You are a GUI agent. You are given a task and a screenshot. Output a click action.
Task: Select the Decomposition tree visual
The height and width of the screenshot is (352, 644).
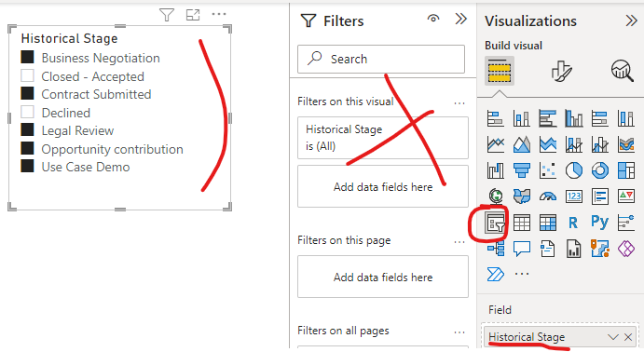(495, 249)
